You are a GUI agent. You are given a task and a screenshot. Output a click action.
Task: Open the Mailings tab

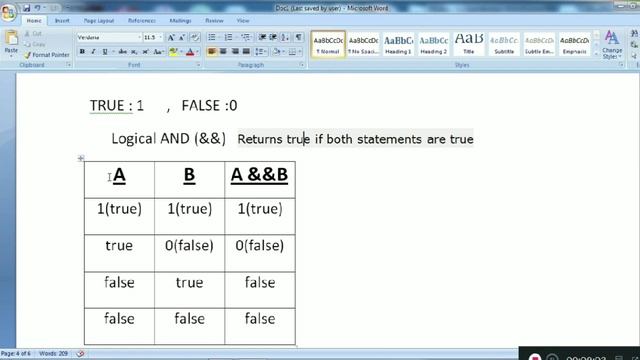point(180,20)
